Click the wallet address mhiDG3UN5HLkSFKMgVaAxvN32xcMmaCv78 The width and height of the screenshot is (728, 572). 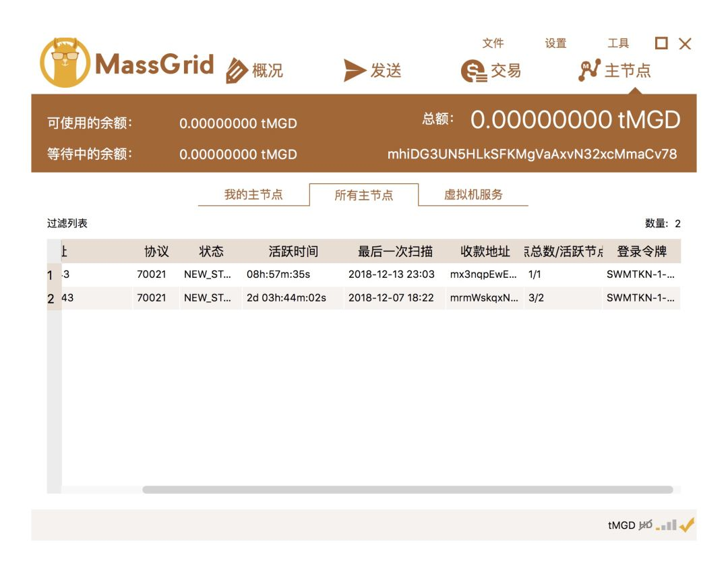click(x=532, y=154)
